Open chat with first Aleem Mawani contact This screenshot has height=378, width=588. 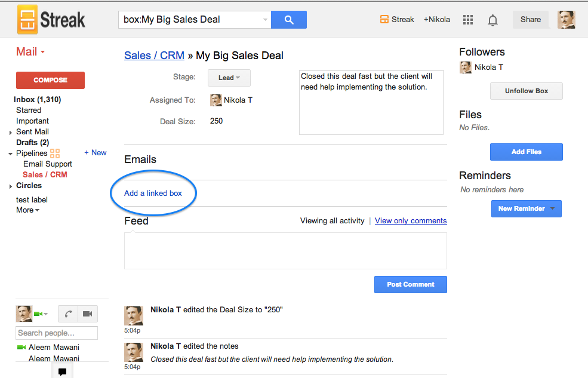click(54, 348)
